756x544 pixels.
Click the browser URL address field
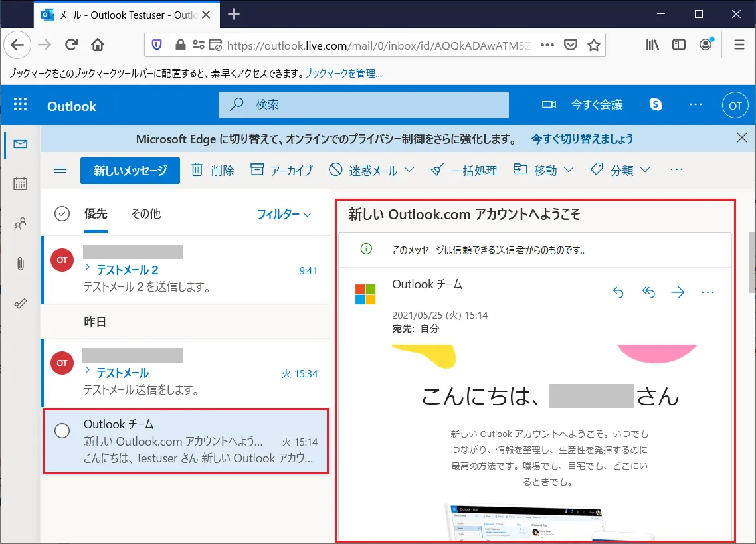coord(379,46)
